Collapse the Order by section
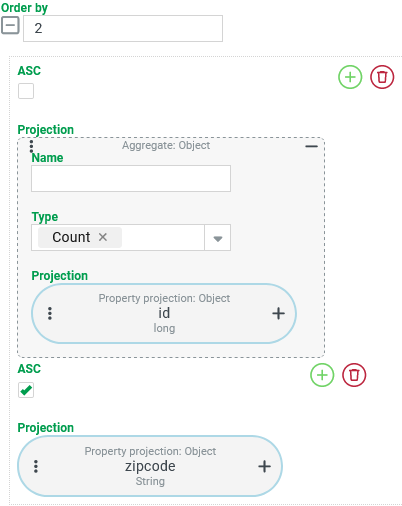Image resolution: width=402 pixels, height=506 pixels. tap(10, 26)
